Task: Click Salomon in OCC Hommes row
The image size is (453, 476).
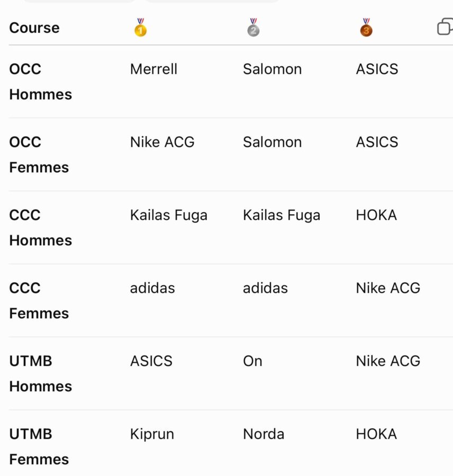Action: coord(272,69)
